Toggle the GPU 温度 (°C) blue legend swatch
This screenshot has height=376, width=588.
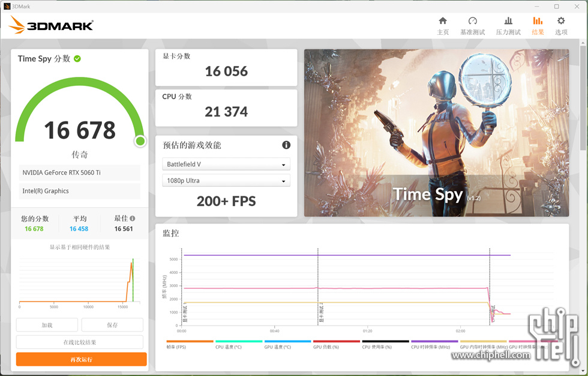click(287, 342)
